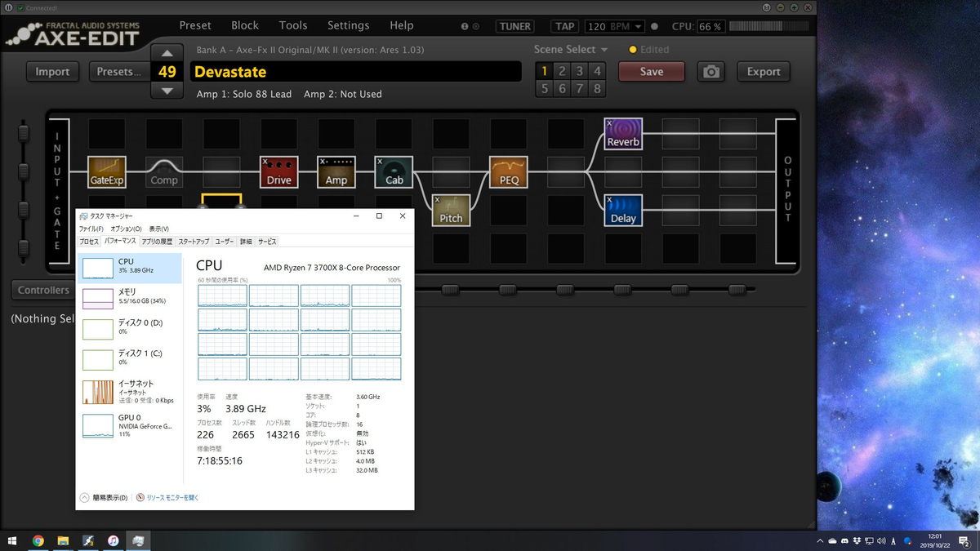Select イーサネット in Task Manager sidebar
The image size is (980, 551).
[129, 392]
